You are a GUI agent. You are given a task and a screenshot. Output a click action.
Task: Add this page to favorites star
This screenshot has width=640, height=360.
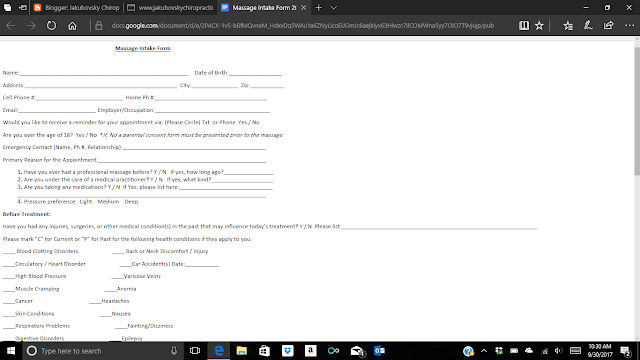[x=539, y=26]
